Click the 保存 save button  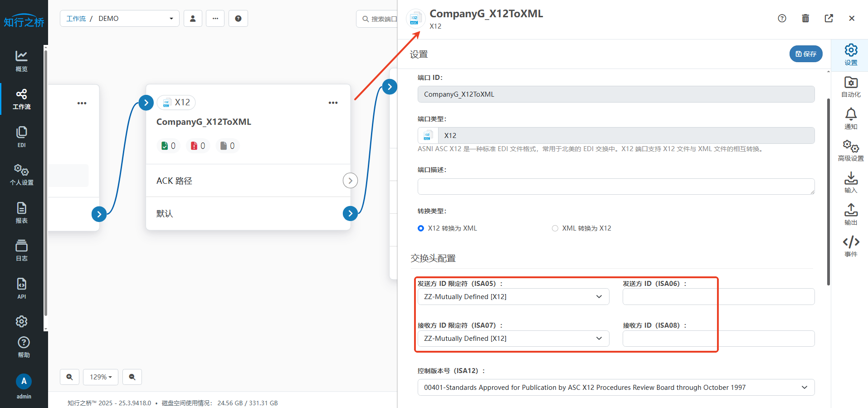[805, 54]
